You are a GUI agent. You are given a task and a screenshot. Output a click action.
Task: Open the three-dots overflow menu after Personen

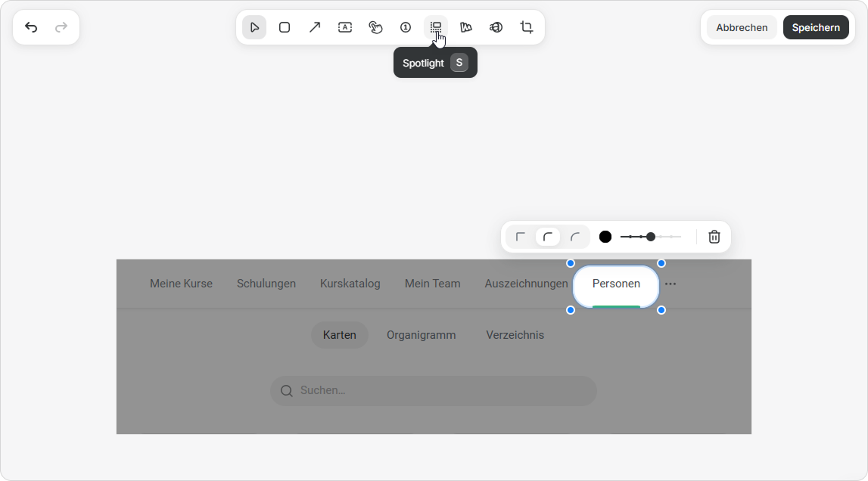(670, 284)
